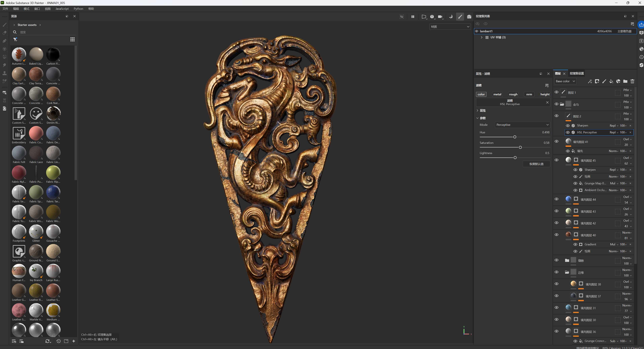
Task: Expand the UV 平铺 (3) tree item
Action: [x=481, y=37]
